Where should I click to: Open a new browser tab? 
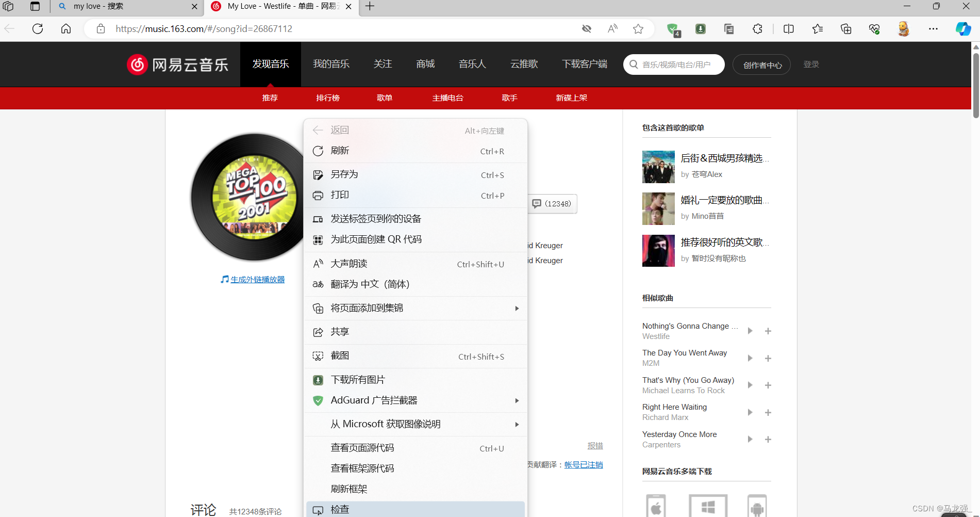370,6
